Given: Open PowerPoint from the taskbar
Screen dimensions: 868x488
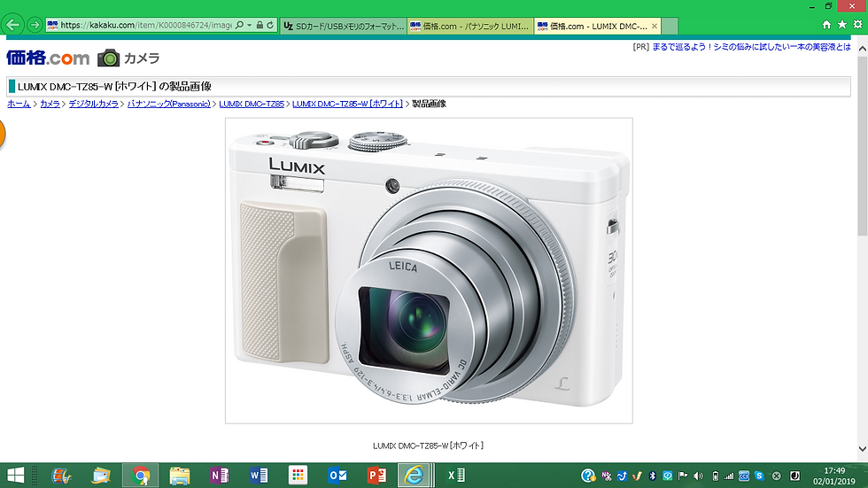Looking at the screenshot, I should [376, 476].
